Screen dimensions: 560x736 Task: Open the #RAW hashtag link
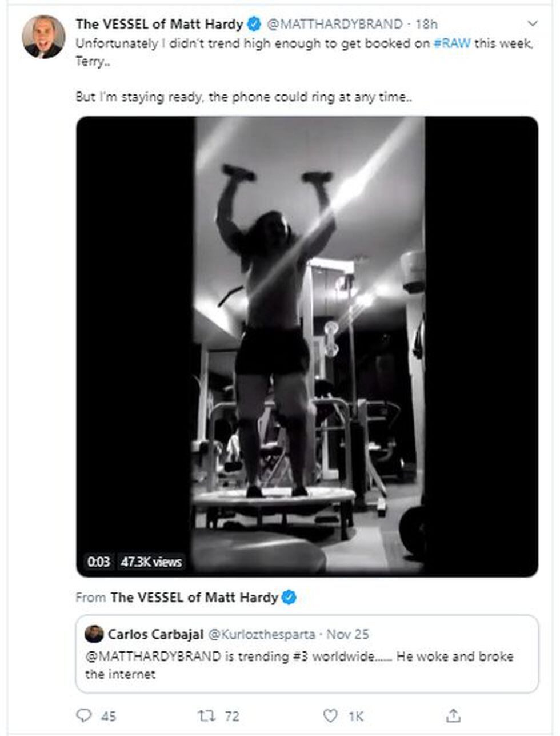pos(451,44)
